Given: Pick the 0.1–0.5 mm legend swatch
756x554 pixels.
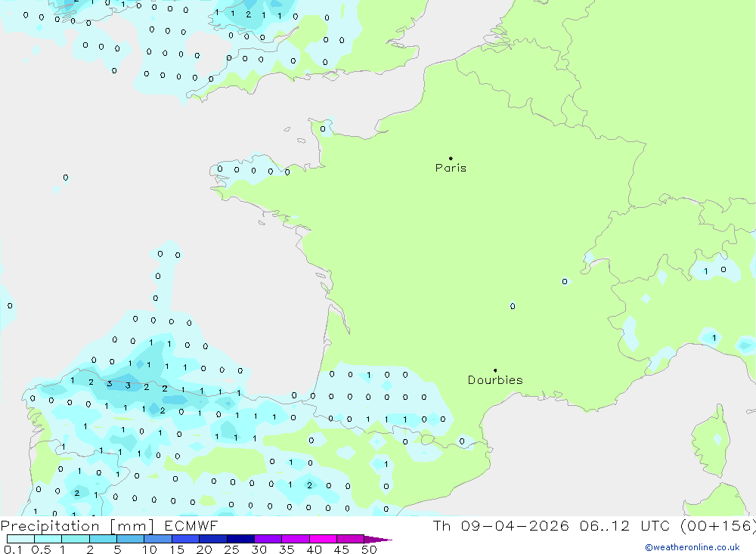Looking at the screenshot, I should pos(20,539).
